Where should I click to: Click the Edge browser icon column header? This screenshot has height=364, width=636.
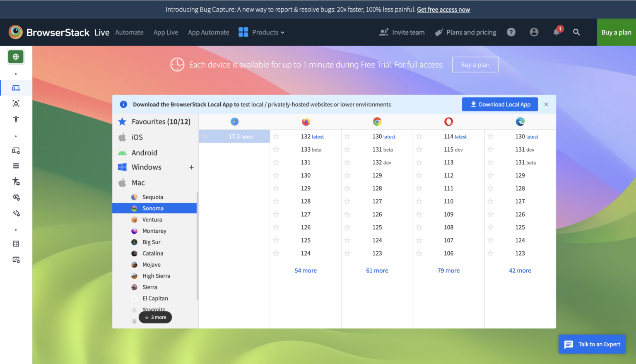(520, 122)
